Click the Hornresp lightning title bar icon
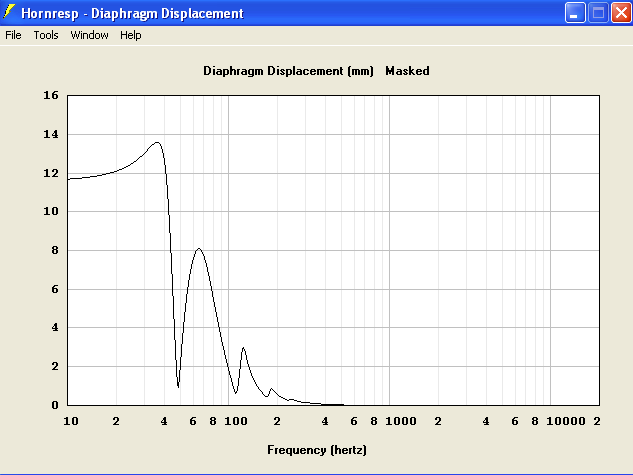The image size is (633, 475). point(9,12)
